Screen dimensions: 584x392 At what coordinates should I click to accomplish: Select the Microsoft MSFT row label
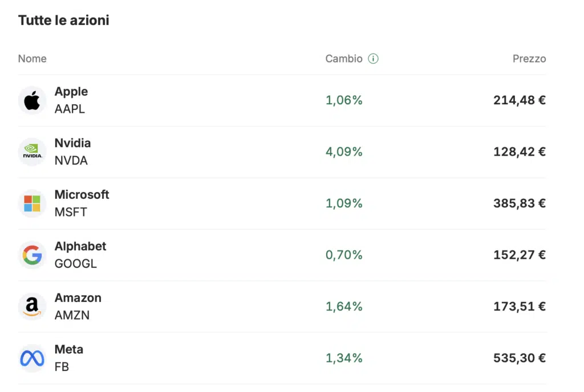82,203
